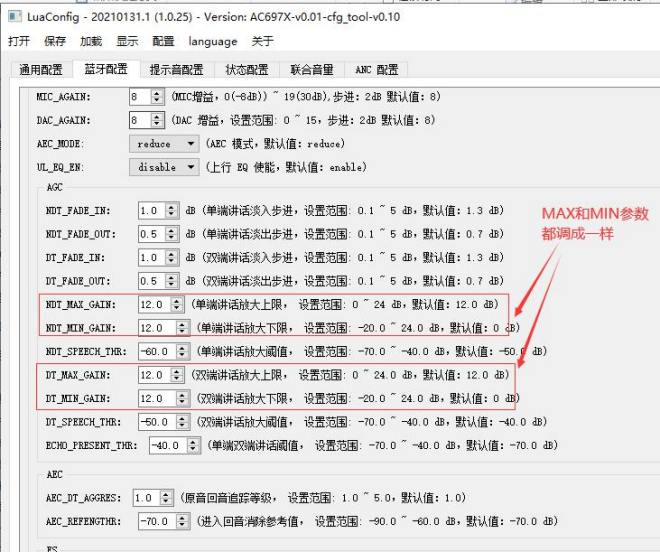Click the ECHO_PRESENT_THR spinner arrows

click(x=193, y=445)
